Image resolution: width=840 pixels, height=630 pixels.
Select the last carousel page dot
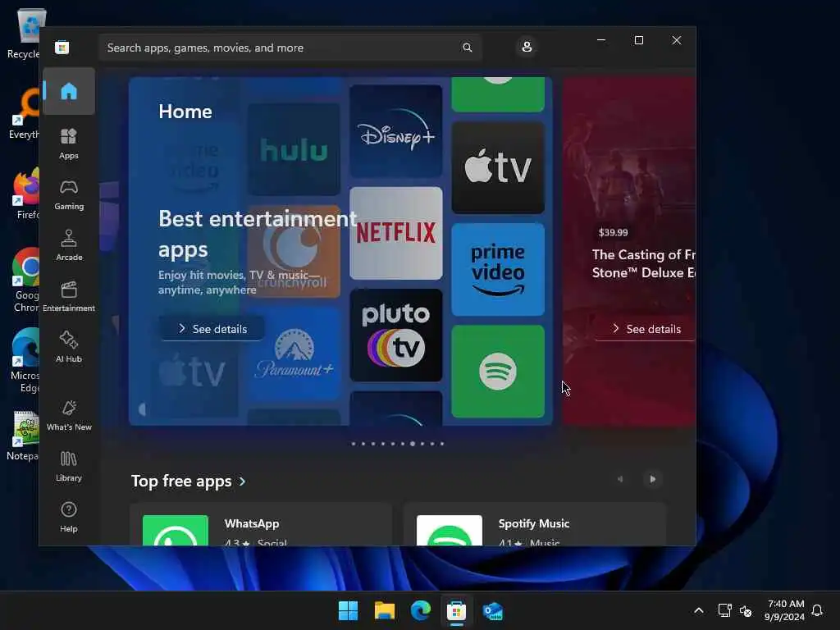(x=442, y=444)
